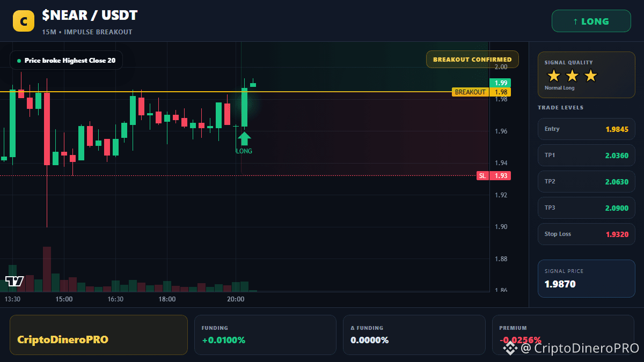Click the BREAKOUT CONFIRMED badge
Image resolution: width=644 pixels, height=362 pixels.
coord(472,60)
